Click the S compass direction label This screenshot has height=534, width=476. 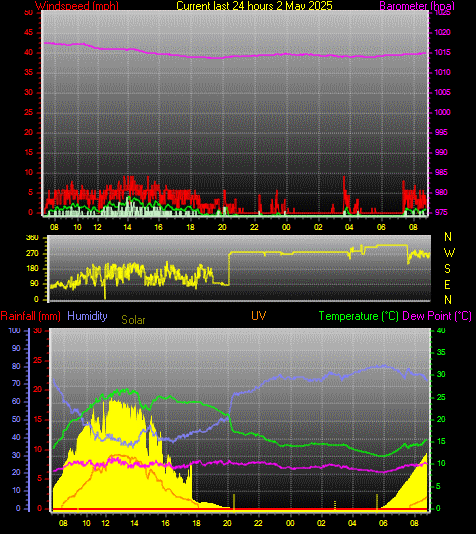(447, 269)
